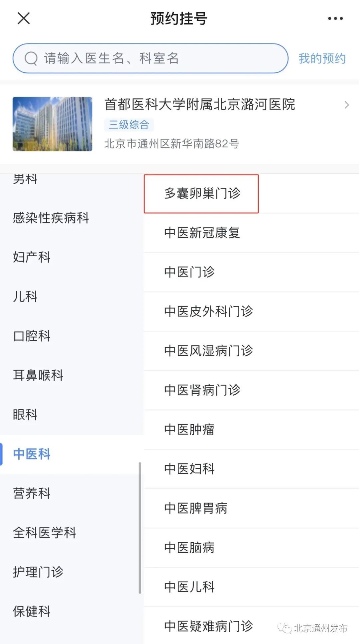Viewport: 359px width, 644px height.
Task: Select 中医新冠康复 clinic
Action: (202, 233)
